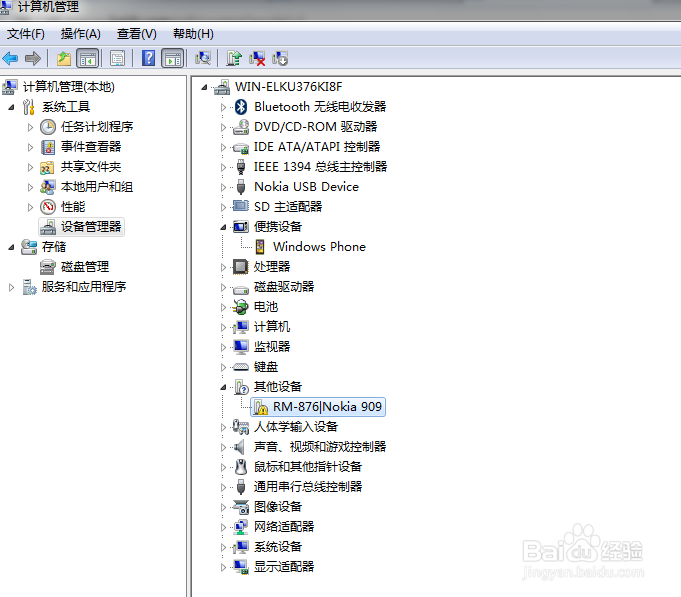This screenshot has height=597, width=681.
Task: Select the IEEE 1394 总线主控制器 entry
Action: [320, 167]
